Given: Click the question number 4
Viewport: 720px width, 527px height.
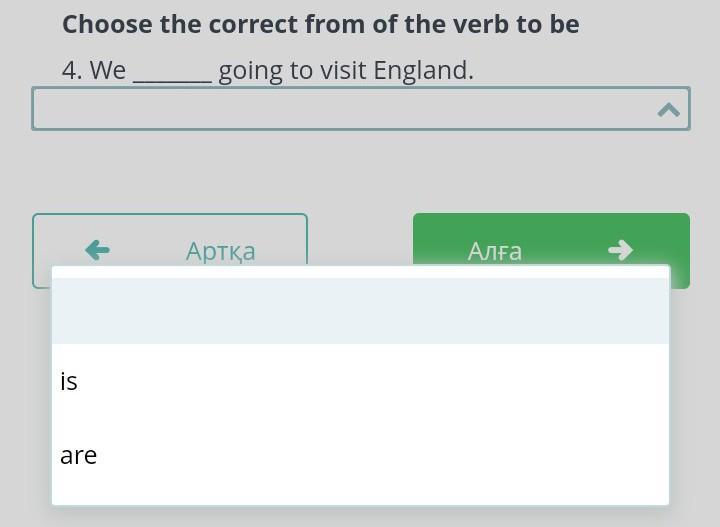Looking at the screenshot, I should (71, 70).
